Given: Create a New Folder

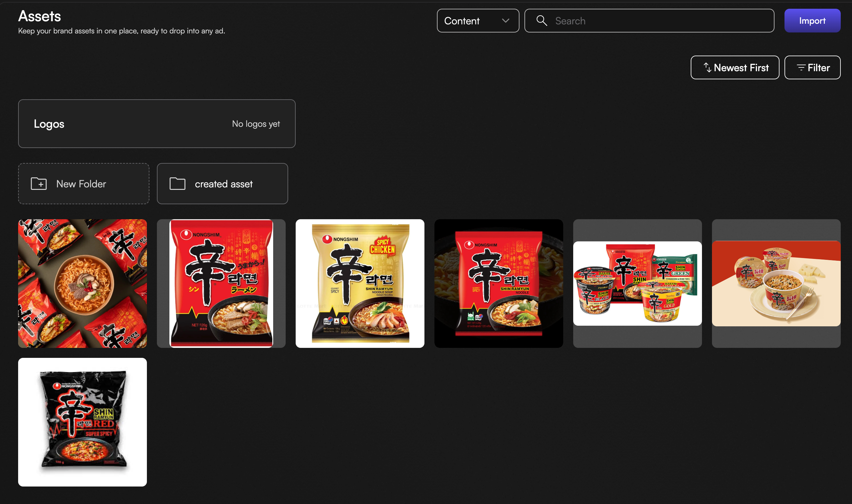Looking at the screenshot, I should coord(83,184).
